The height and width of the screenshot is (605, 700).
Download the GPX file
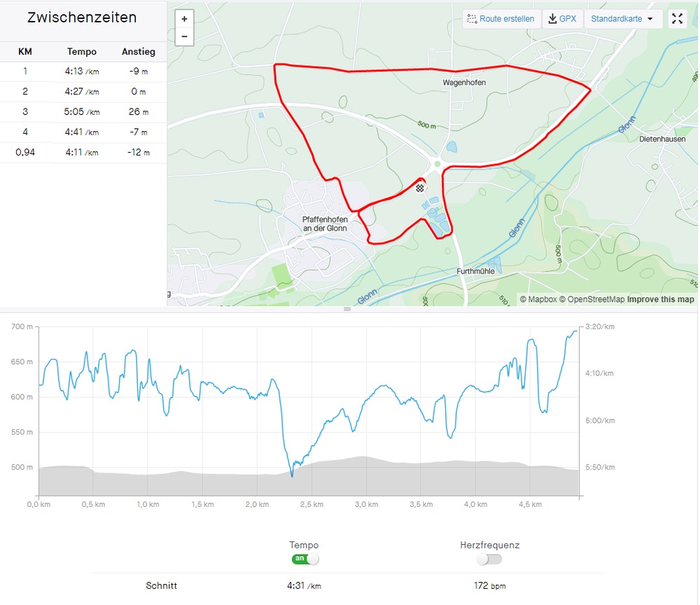tap(563, 19)
